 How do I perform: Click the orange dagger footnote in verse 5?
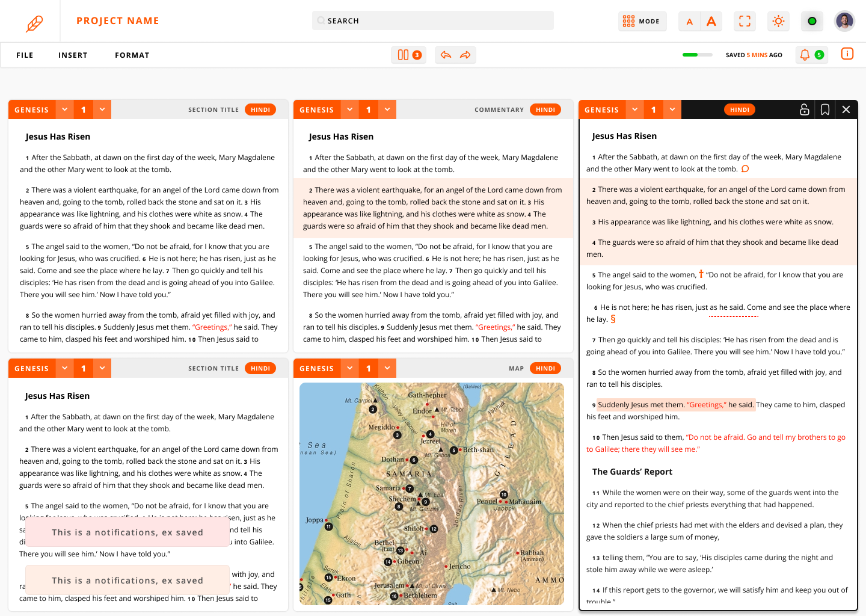(x=701, y=274)
